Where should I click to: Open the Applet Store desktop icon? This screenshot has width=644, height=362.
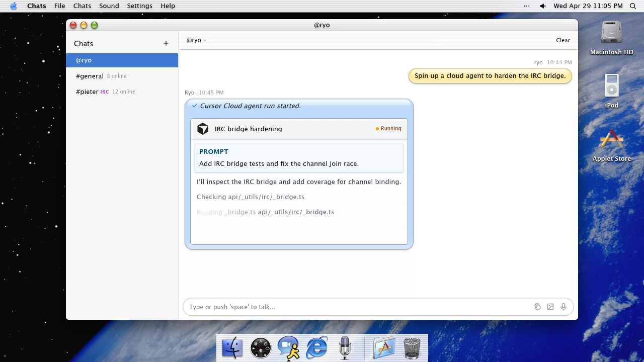click(x=612, y=146)
